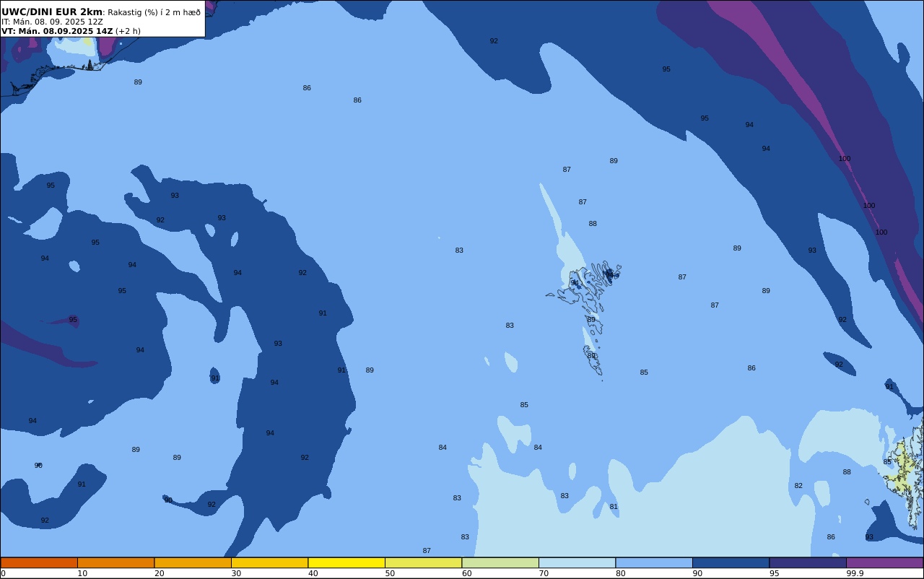Image resolution: width=924 pixels, height=579 pixels.
Task: Select the legend tick label 20
Action: [x=160, y=573]
